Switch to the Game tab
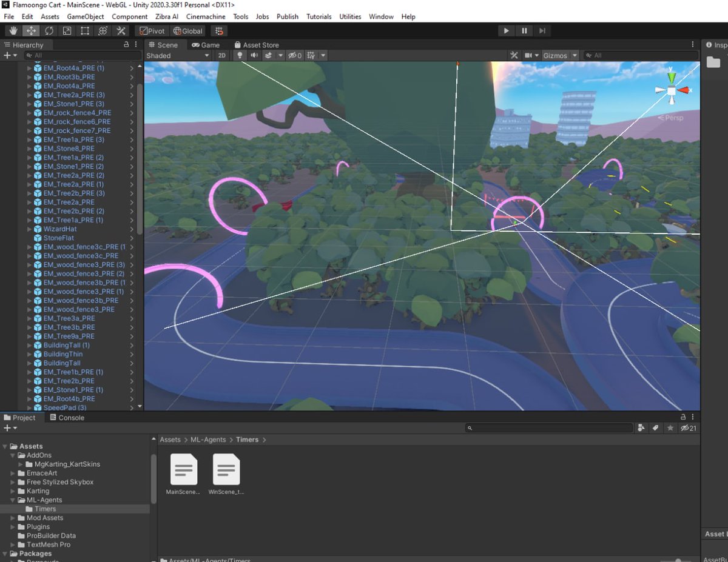728x562 pixels. [x=206, y=45]
